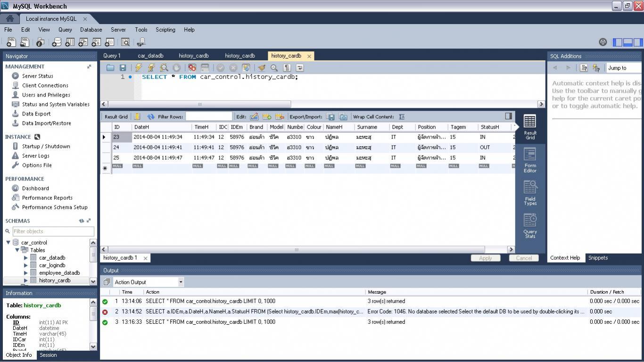Open Data Export in the Navigator
This screenshot has width=644, height=362.
click(36, 114)
